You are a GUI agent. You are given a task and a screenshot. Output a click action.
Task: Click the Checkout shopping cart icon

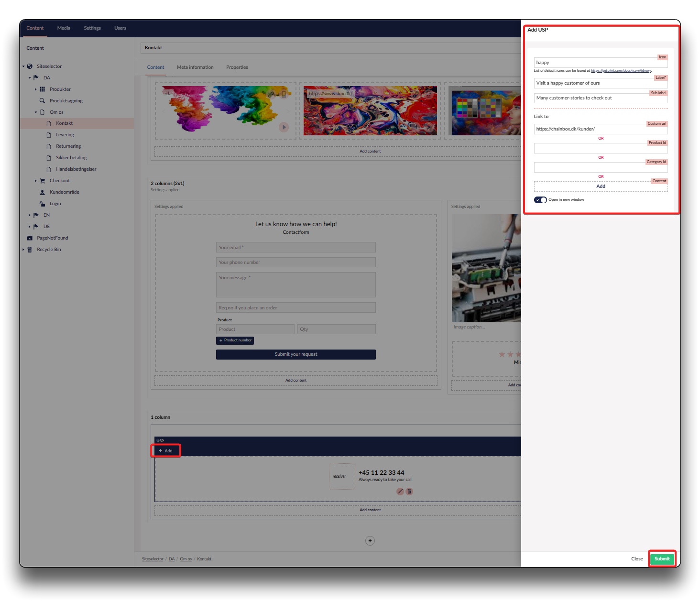pos(42,181)
